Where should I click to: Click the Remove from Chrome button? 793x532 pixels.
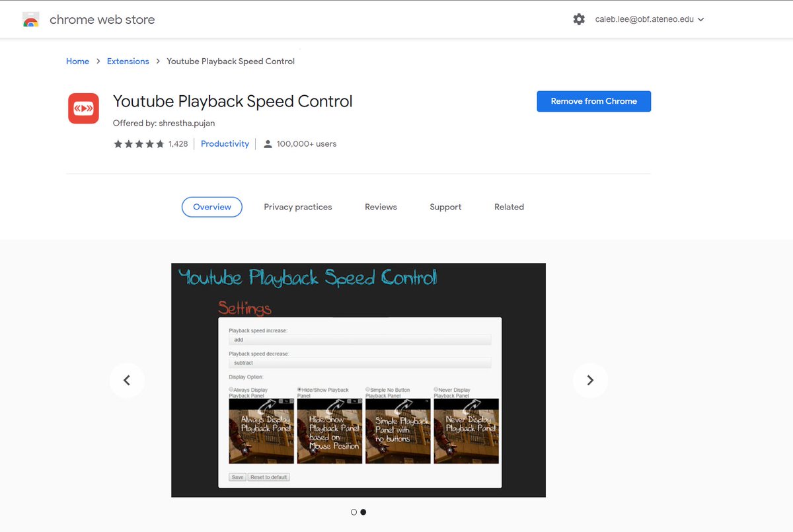[x=593, y=101]
